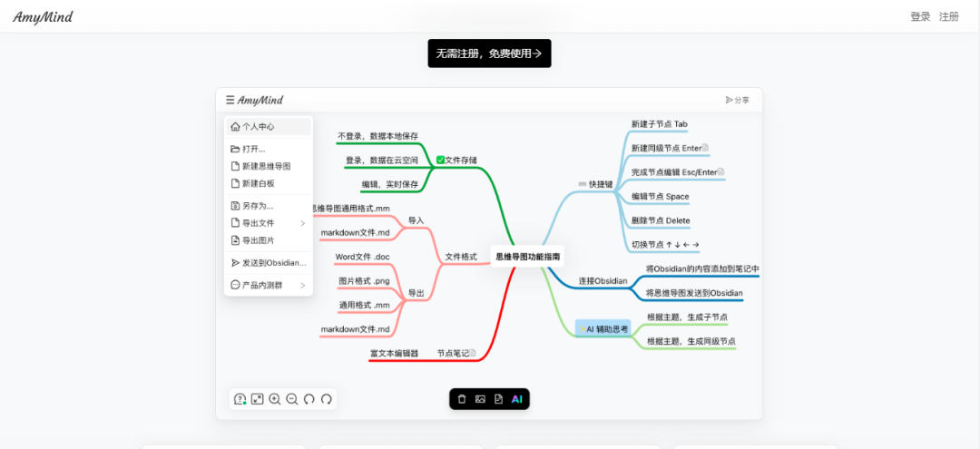
Task: Select the 图片格式 .png node
Action: coord(365,281)
